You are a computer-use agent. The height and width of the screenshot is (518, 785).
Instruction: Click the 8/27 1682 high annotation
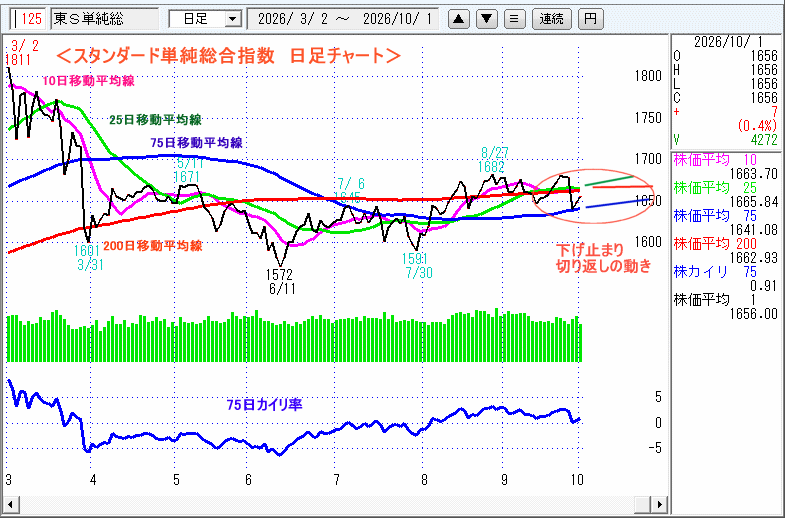pos(492,159)
